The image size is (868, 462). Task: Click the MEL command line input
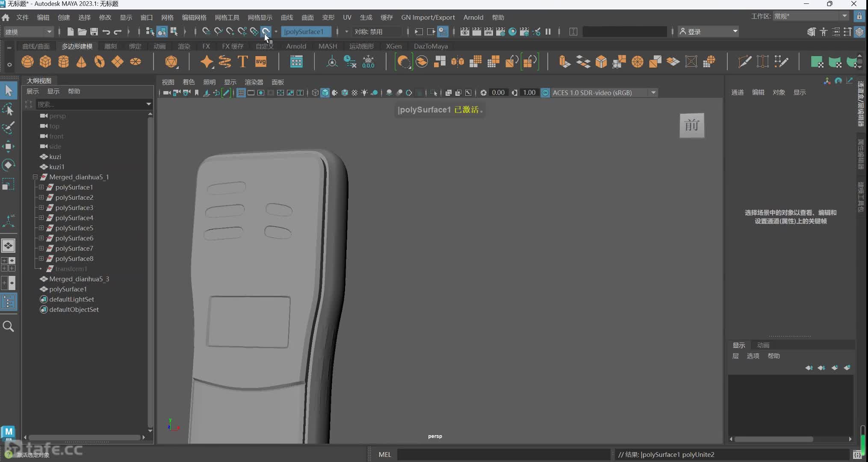[x=503, y=455]
